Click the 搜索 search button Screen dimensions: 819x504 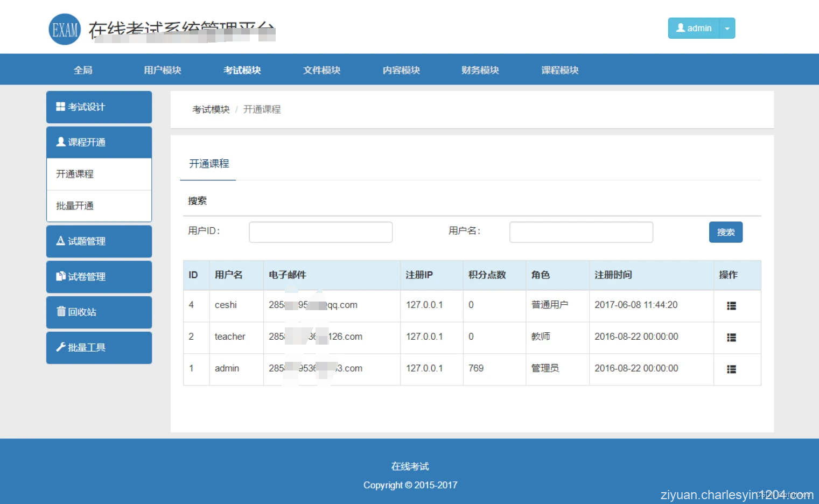725,232
